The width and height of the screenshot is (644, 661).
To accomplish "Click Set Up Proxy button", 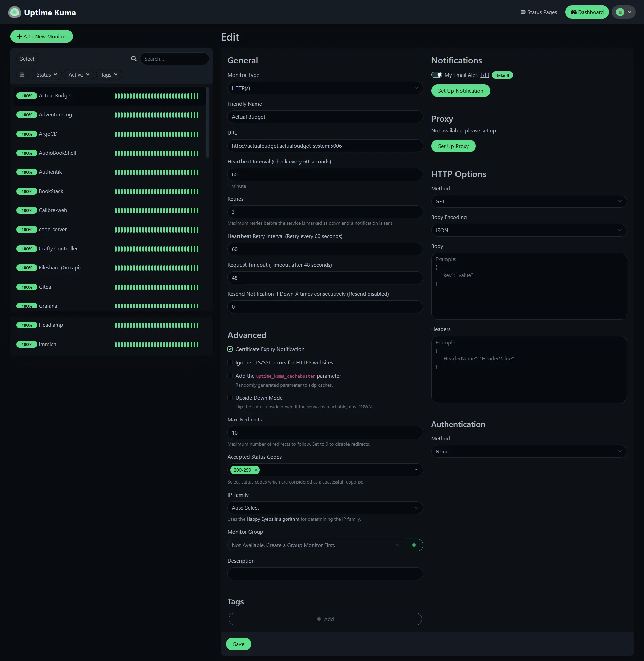I will click(x=453, y=146).
